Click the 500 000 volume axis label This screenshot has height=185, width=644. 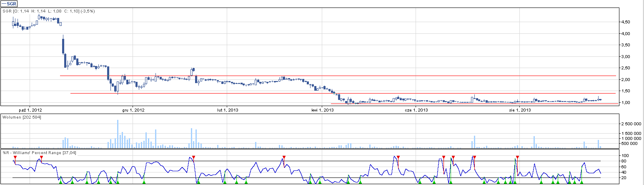point(629,143)
